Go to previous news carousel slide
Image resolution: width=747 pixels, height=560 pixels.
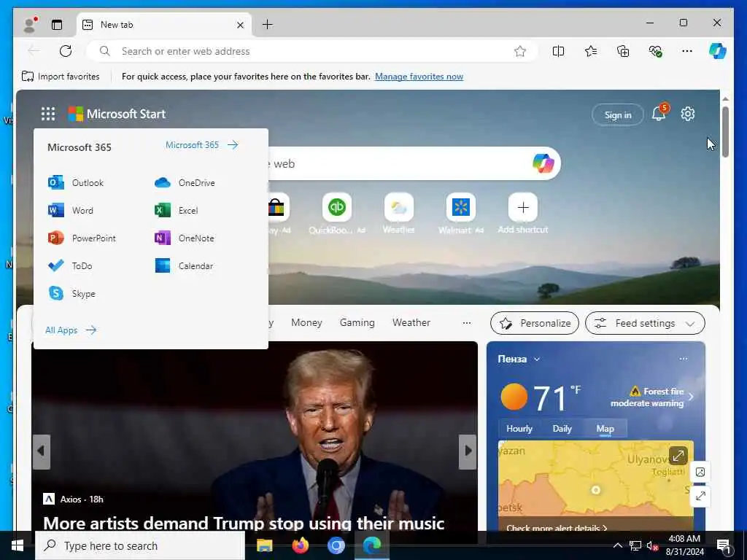pyautogui.click(x=42, y=451)
